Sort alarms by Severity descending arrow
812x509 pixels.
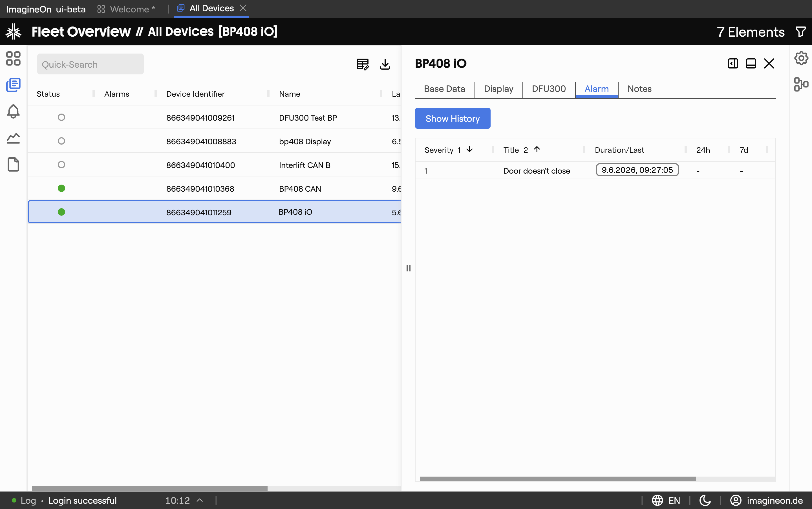[x=469, y=149]
